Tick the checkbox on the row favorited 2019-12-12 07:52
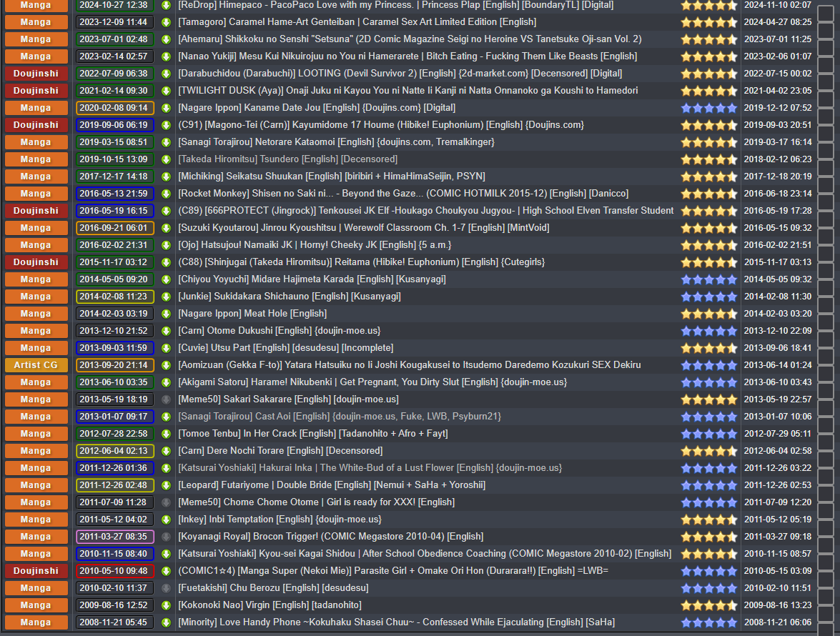840x636 pixels. [x=826, y=116]
